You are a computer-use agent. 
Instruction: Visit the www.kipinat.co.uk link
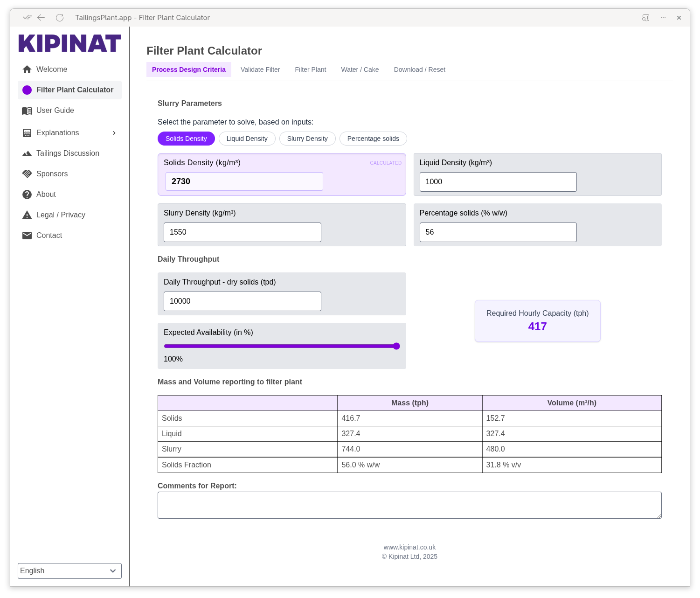[409, 547]
